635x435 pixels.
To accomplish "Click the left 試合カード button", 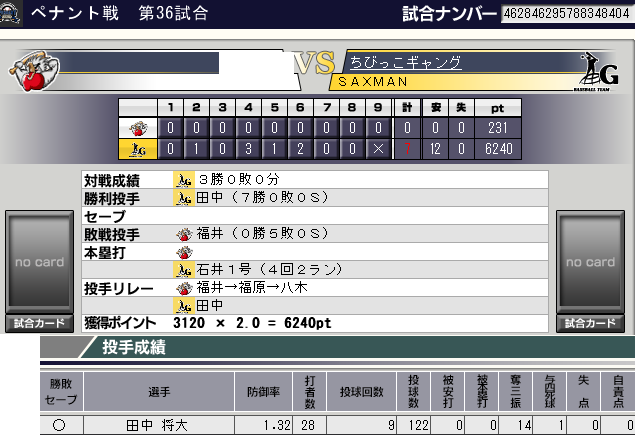I will tap(39, 323).
